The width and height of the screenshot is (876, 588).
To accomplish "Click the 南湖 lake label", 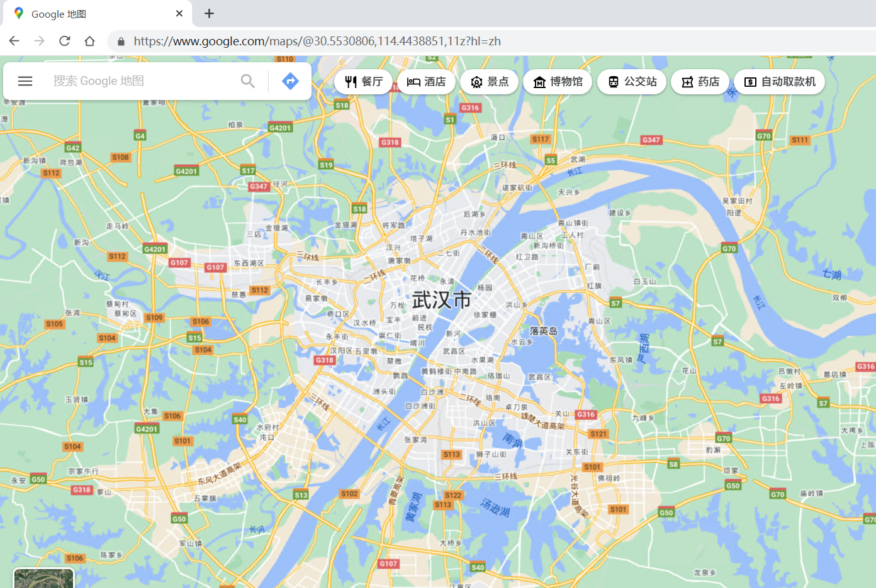I will (513, 440).
